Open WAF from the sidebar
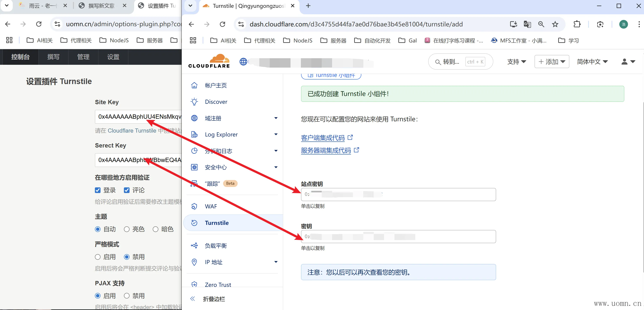 211,206
